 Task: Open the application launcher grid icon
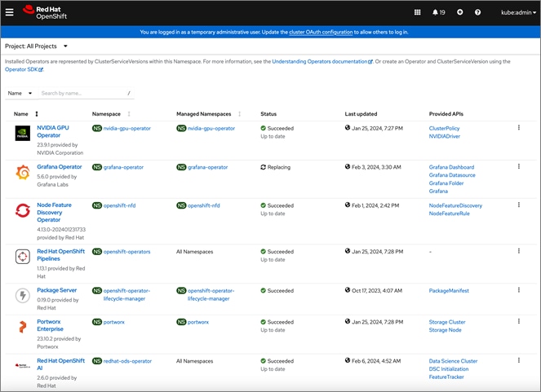417,12
